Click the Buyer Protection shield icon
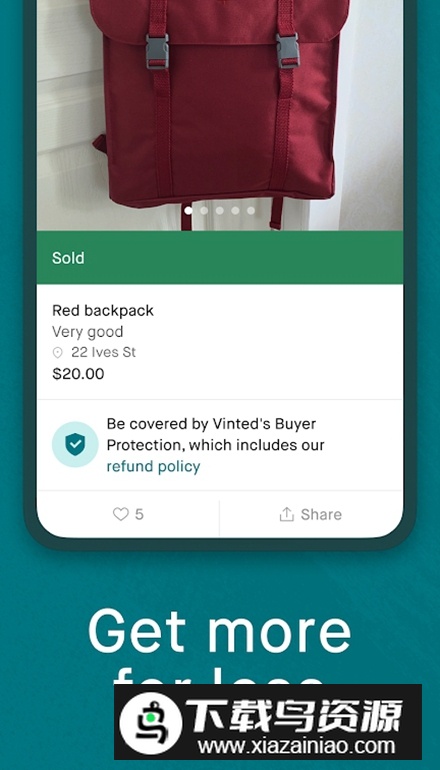The width and height of the screenshot is (440, 770). 75,444
